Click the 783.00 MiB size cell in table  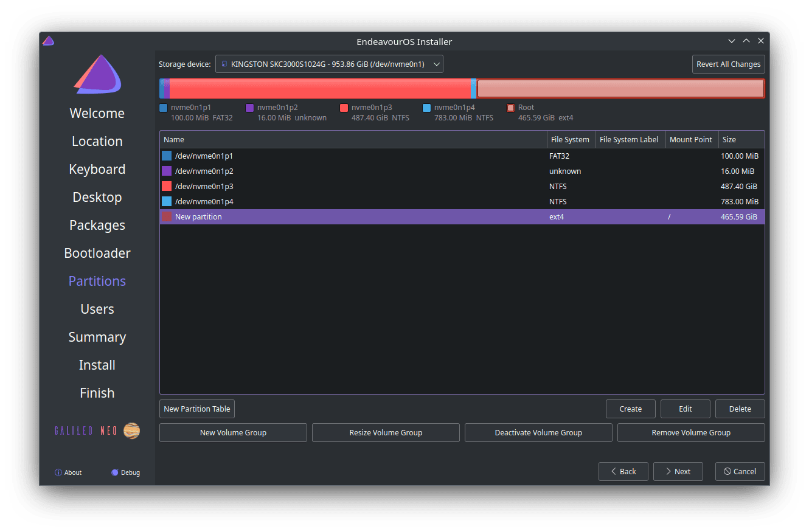pyautogui.click(x=740, y=201)
